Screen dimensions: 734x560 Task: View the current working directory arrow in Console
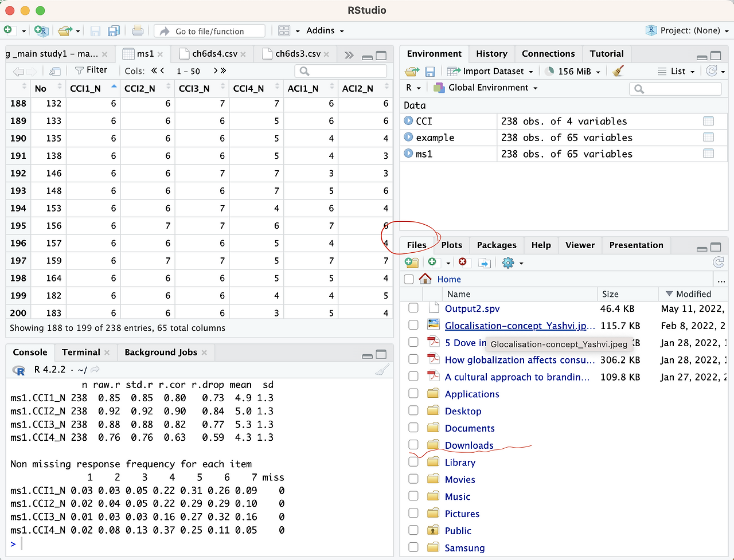96,370
